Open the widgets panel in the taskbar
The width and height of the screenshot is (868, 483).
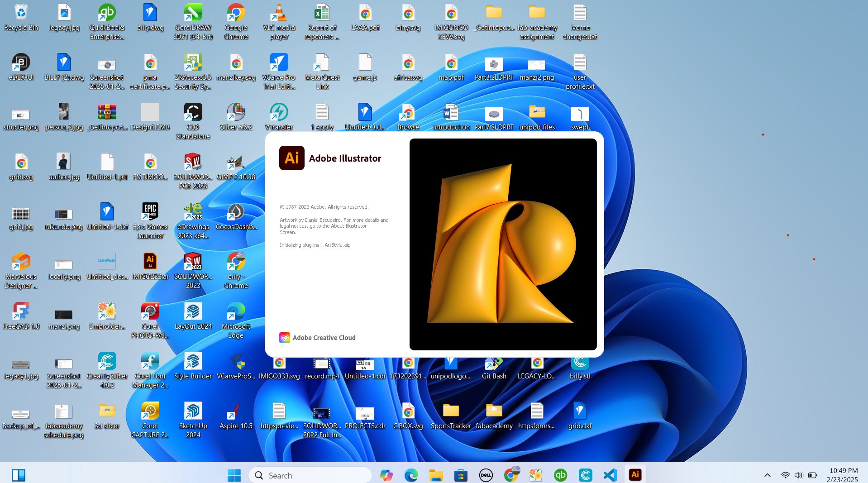19,475
